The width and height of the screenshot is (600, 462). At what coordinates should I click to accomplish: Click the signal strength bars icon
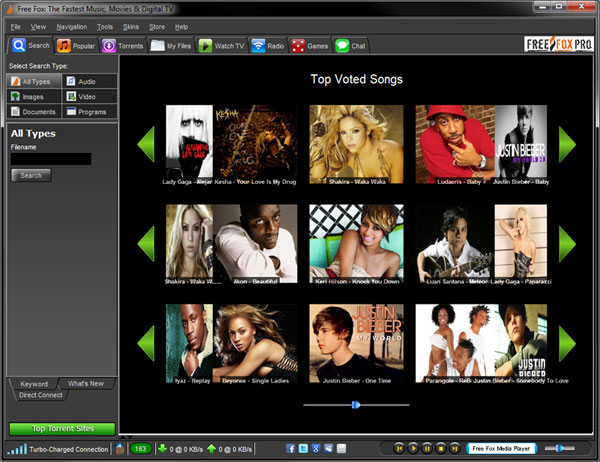click(x=17, y=449)
